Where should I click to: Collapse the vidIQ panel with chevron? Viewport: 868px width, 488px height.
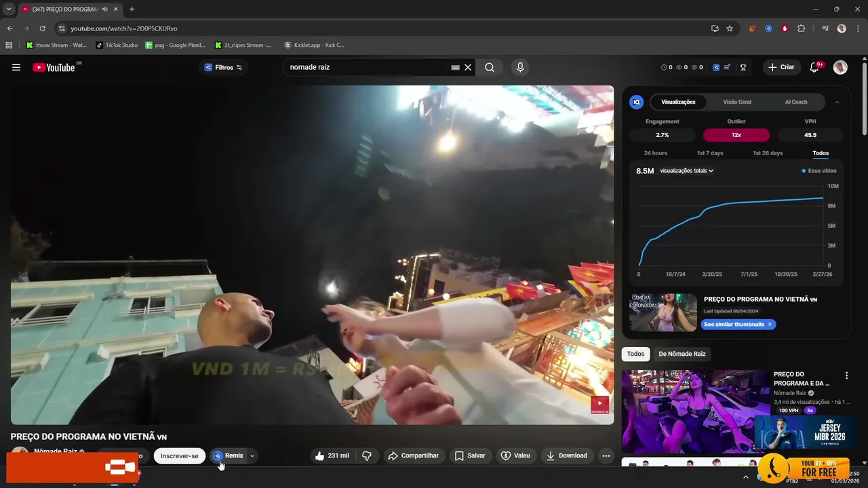point(837,102)
